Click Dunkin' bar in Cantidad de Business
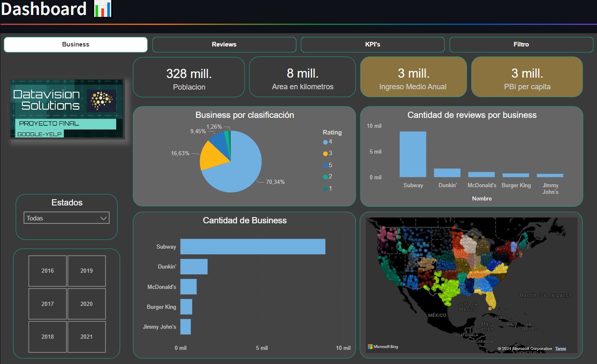This screenshot has width=597, height=364. pos(194,266)
